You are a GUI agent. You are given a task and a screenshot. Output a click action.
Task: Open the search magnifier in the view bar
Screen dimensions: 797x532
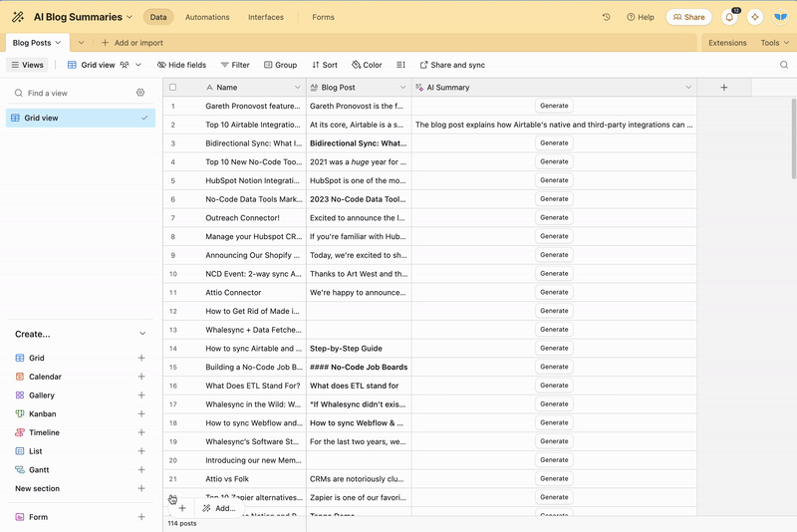click(x=784, y=65)
